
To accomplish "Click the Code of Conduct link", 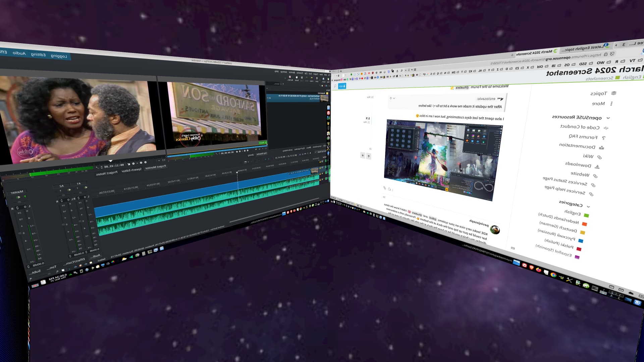I will point(580,127).
